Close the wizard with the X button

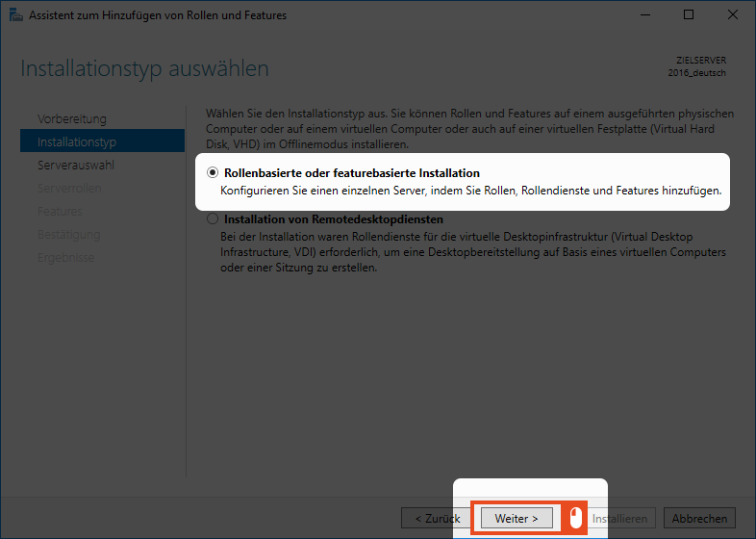pos(733,15)
